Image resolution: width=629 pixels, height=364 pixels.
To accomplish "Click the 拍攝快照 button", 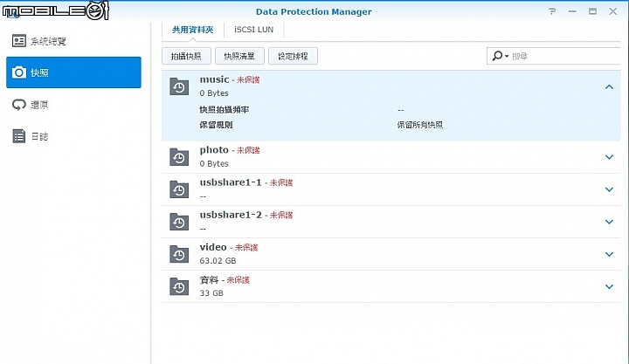I will (x=186, y=56).
